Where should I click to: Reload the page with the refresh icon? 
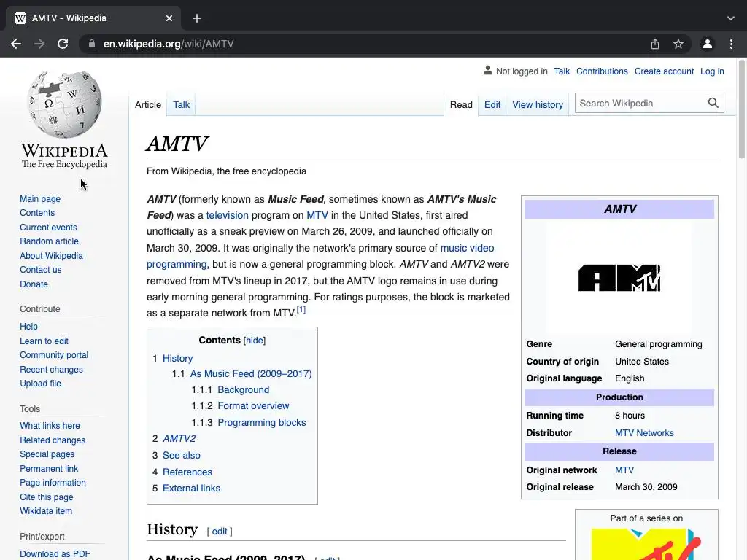coord(63,44)
